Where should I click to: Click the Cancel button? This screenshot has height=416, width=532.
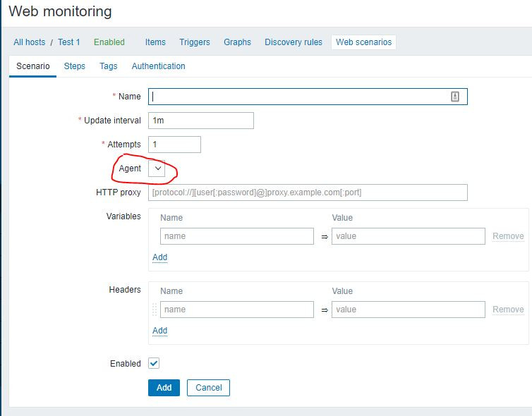pos(209,387)
